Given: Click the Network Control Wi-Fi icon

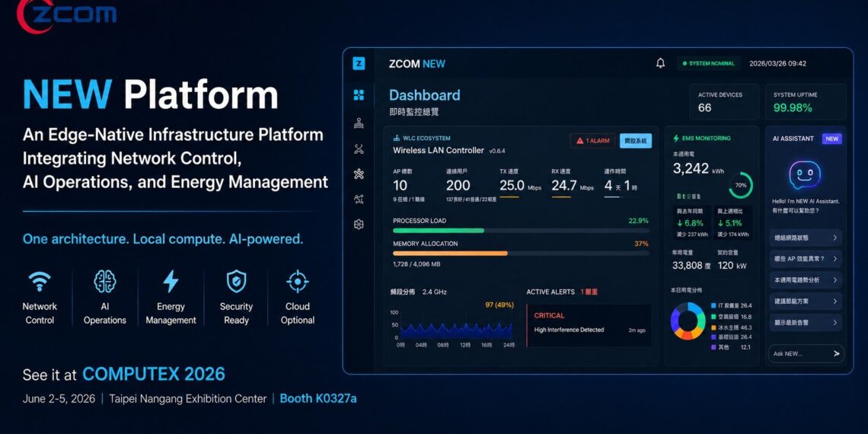Looking at the screenshot, I should tap(40, 281).
